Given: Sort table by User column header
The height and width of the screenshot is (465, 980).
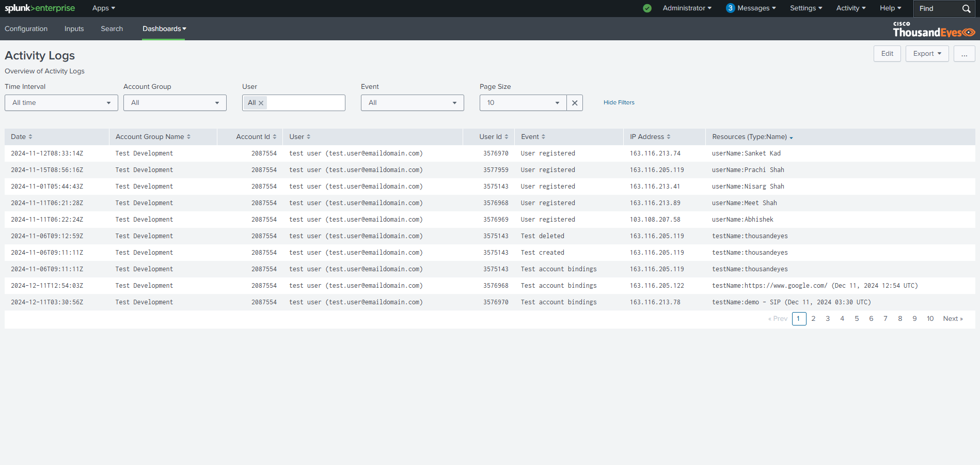Looking at the screenshot, I should click(x=300, y=137).
